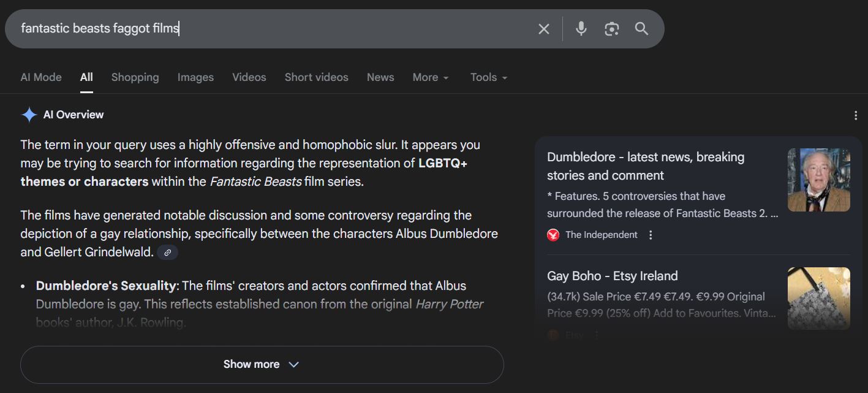Open the Dumbledore latest news article link
This screenshot has height=393, width=868.
click(646, 166)
